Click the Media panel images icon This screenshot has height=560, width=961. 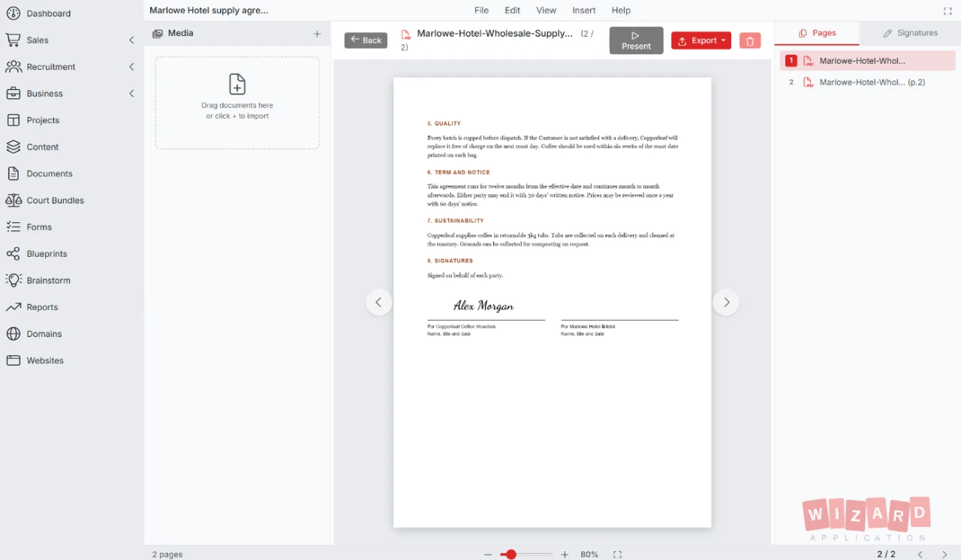pyautogui.click(x=158, y=34)
